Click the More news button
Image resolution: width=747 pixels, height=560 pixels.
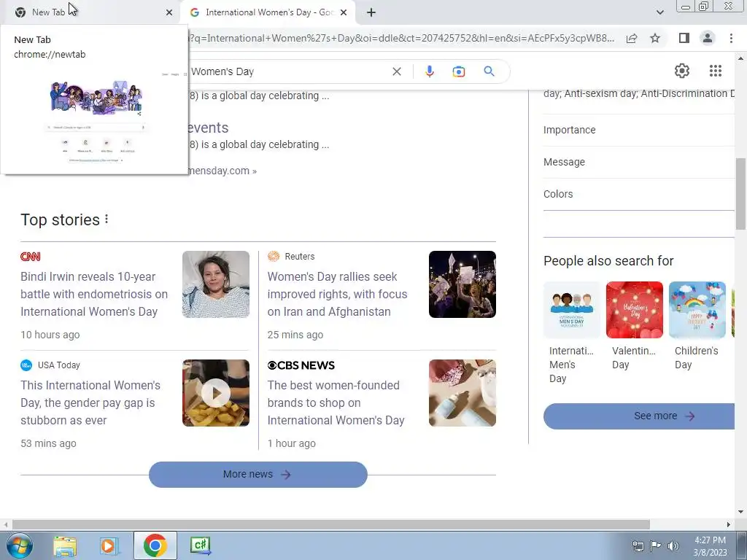[258, 474]
